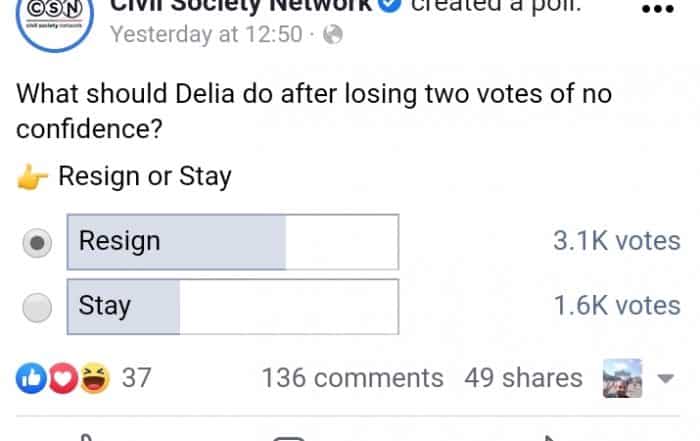700x441 pixels.
Task: Select the Stay radio button
Action: pos(37,307)
